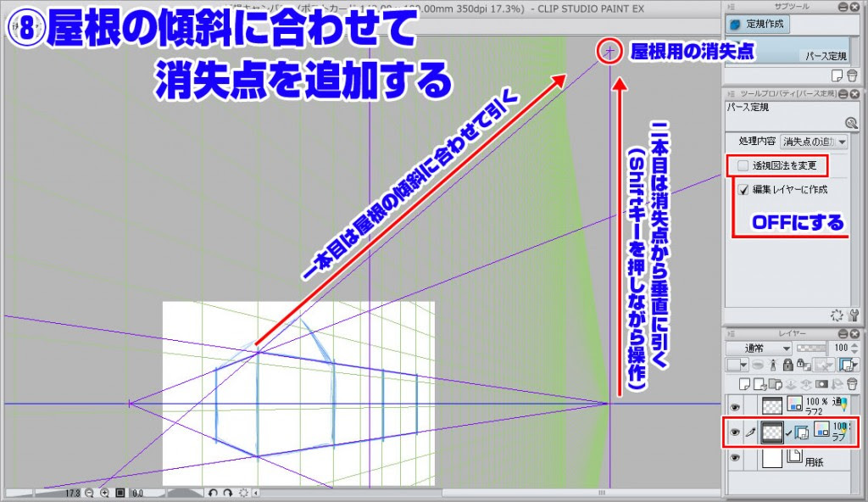Click apply mask to layer icon

pos(837,384)
